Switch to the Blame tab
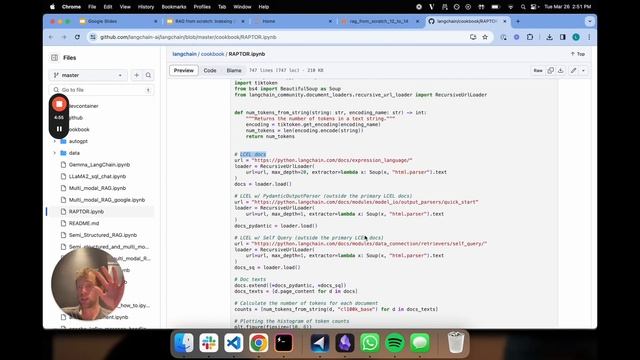Viewport: 640px width, 360px height. [234, 70]
